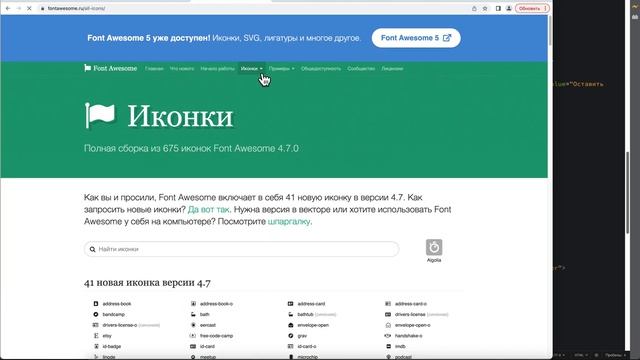
Task: Open the eercast icon entry
Action: 203,325
